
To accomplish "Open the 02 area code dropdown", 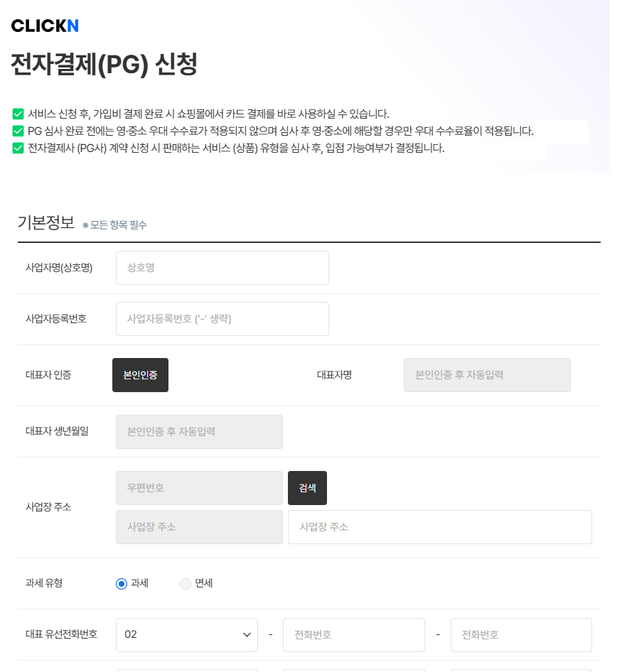I will point(186,634).
